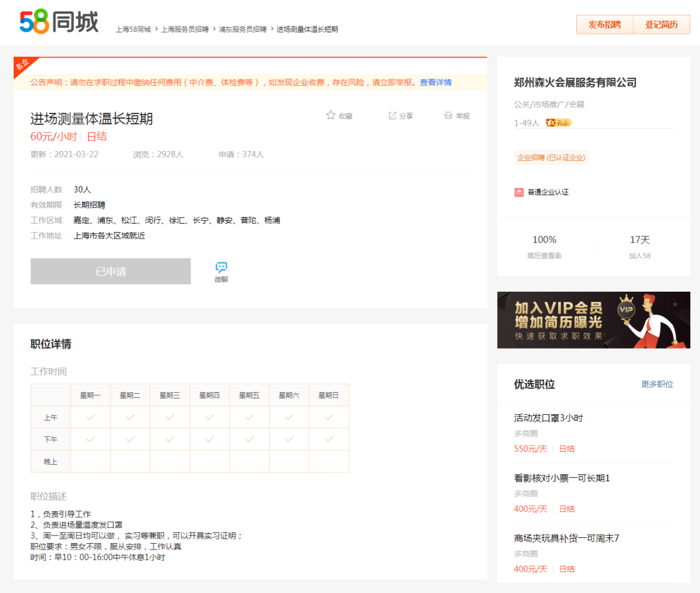Click the 名企 badge next to company size
Viewport: 700px width, 593px height.
click(x=558, y=122)
